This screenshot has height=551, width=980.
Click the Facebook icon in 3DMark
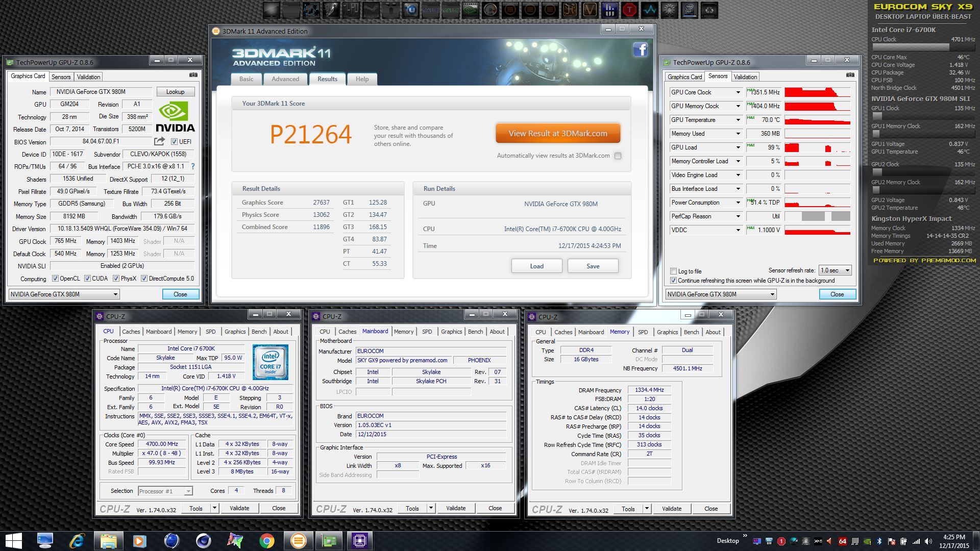tap(640, 49)
